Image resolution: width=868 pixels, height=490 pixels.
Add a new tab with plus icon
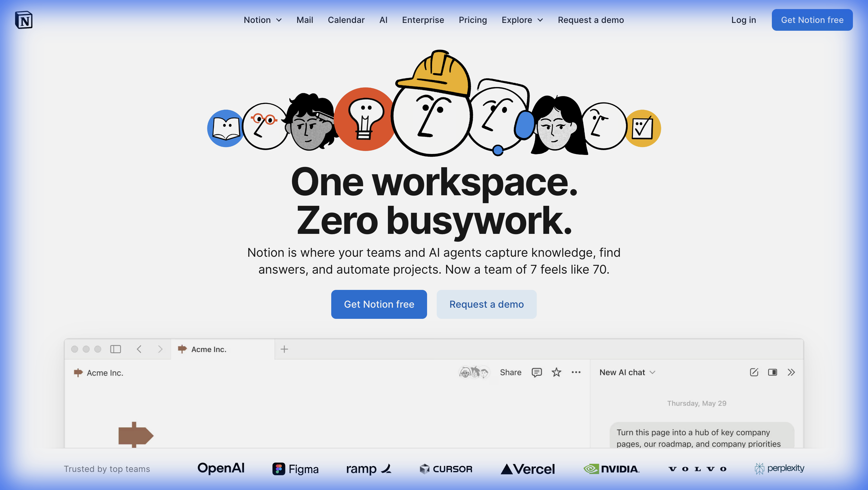(x=284, y=349)
